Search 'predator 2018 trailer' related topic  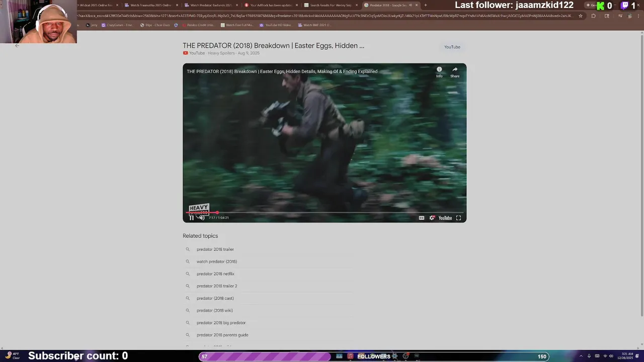pyautogui.click(x=215, y=249)
